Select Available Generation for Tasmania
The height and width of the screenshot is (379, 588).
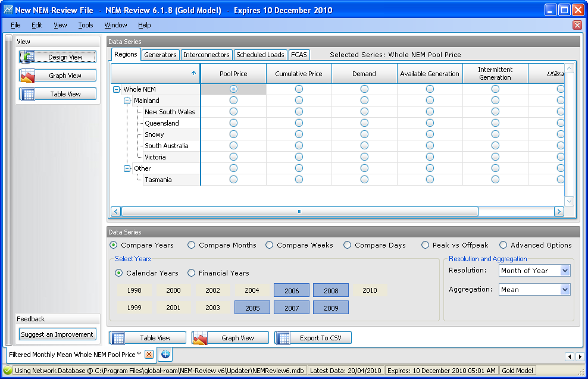pos(430,180)
